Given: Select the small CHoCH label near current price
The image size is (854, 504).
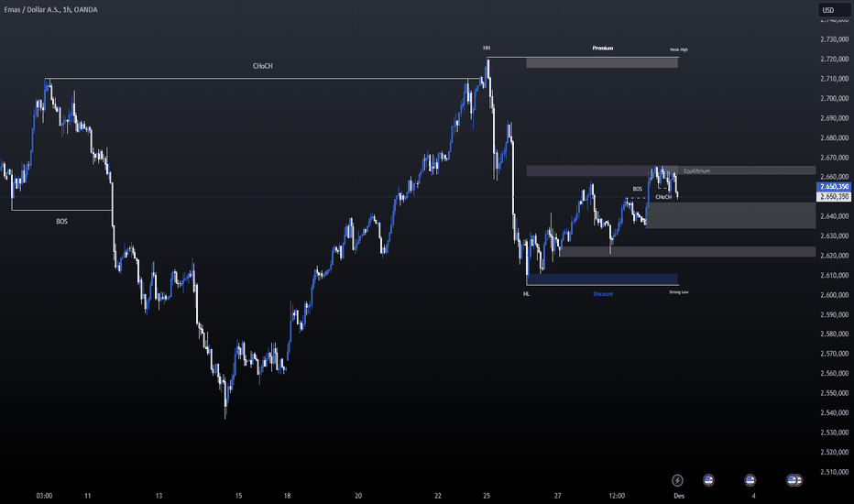Looking at the screenshot, I should click(x=663, y=197).
